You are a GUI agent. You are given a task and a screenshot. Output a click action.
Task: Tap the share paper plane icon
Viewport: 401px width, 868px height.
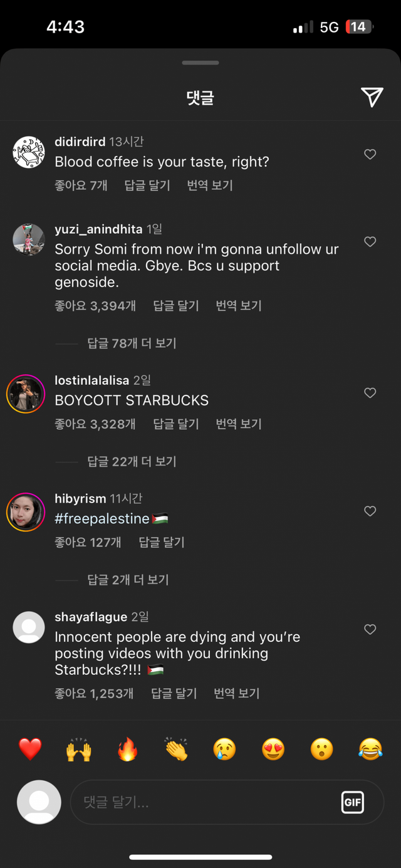[372, 97]
